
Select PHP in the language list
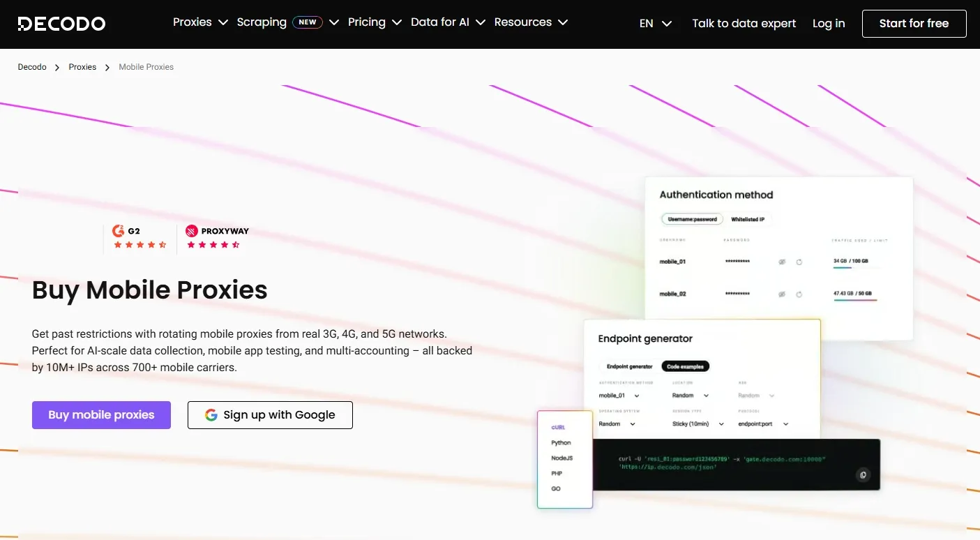tap(557, 473)
